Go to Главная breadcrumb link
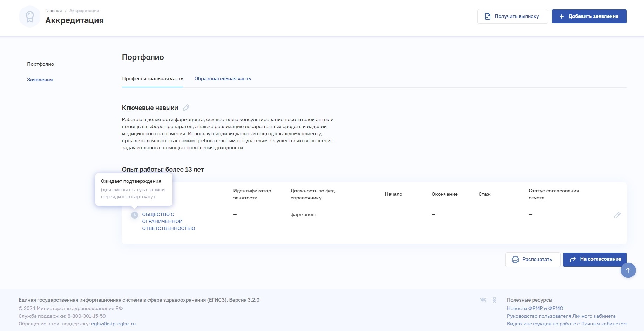644x331 pixels. 53,11
